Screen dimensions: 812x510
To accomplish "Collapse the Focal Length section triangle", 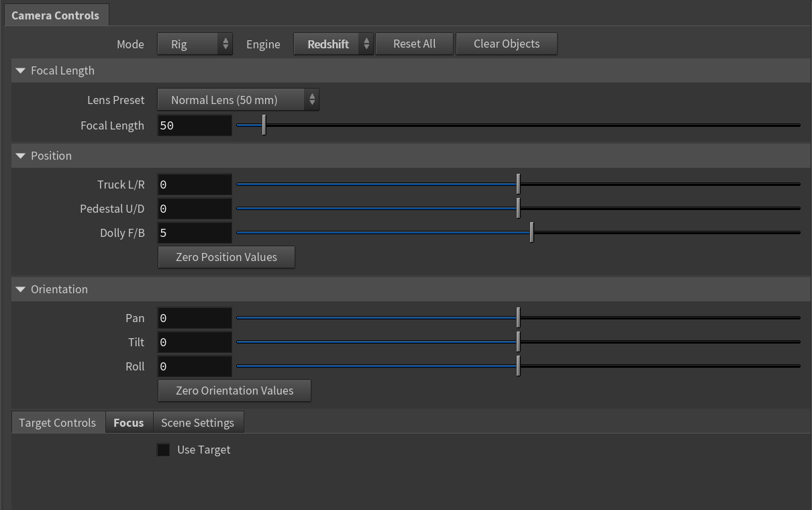I will coord(20,70).
